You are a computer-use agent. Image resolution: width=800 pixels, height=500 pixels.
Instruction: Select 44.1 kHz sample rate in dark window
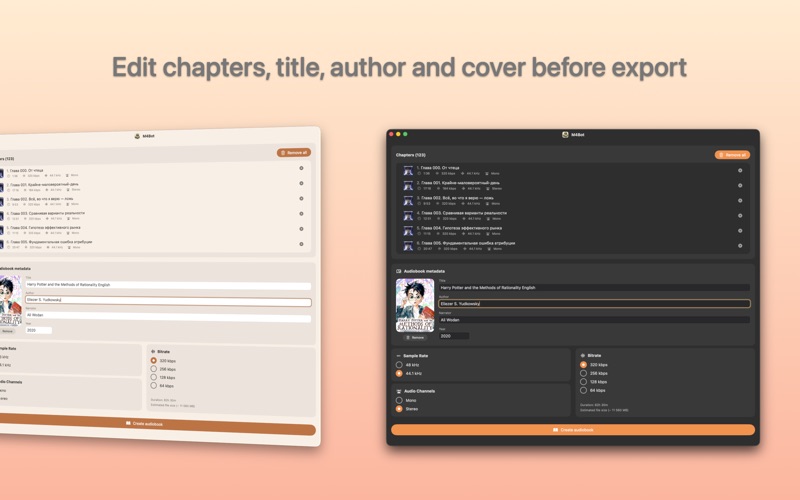(399, 373)
